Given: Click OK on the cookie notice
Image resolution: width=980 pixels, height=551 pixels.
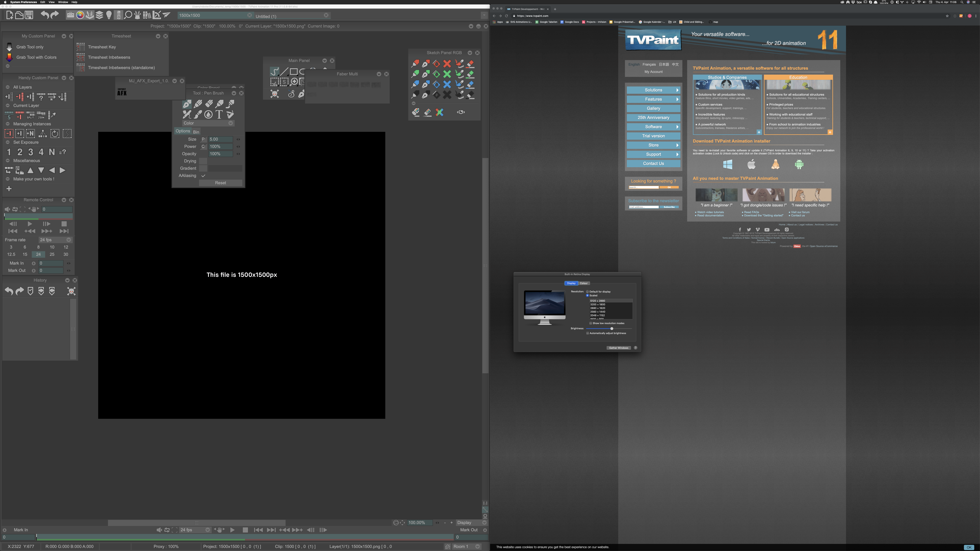Looking at the screenshot, I should (x=969, y=547).
